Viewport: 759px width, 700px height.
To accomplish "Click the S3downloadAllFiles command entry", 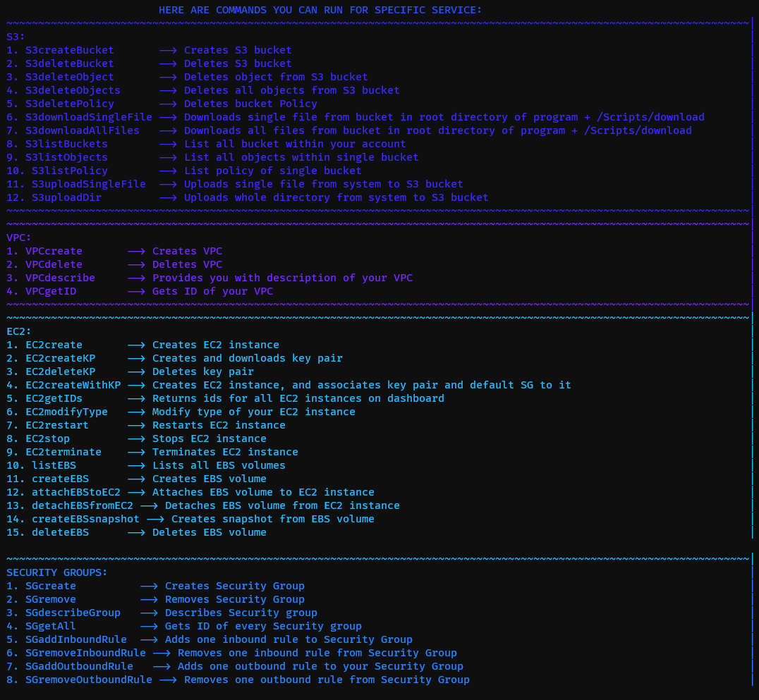I will [82, 130].
